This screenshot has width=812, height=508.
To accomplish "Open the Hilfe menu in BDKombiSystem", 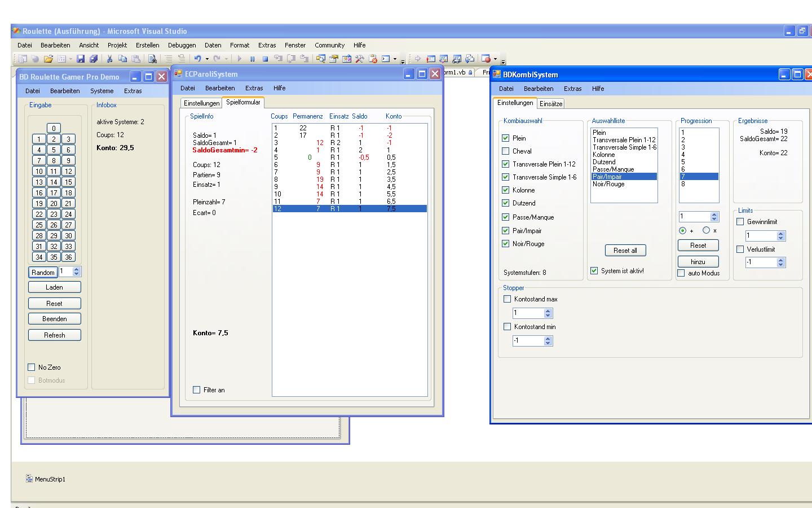I will (598, 89).
